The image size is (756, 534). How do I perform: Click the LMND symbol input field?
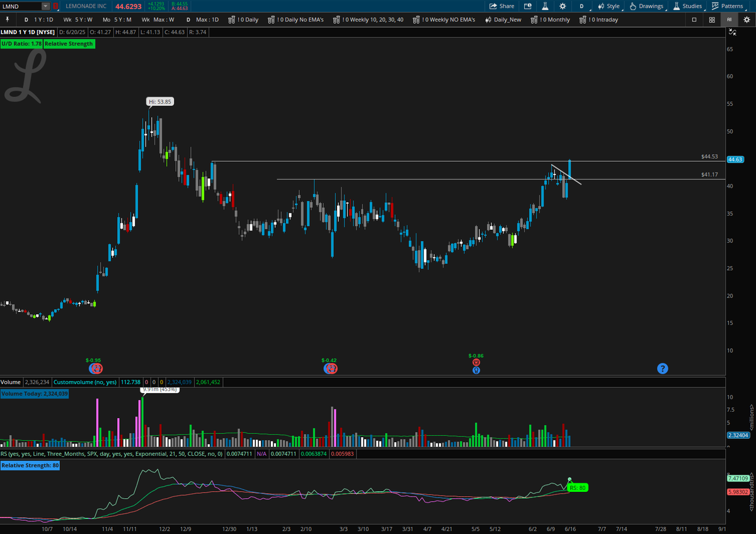coord(21,6)
